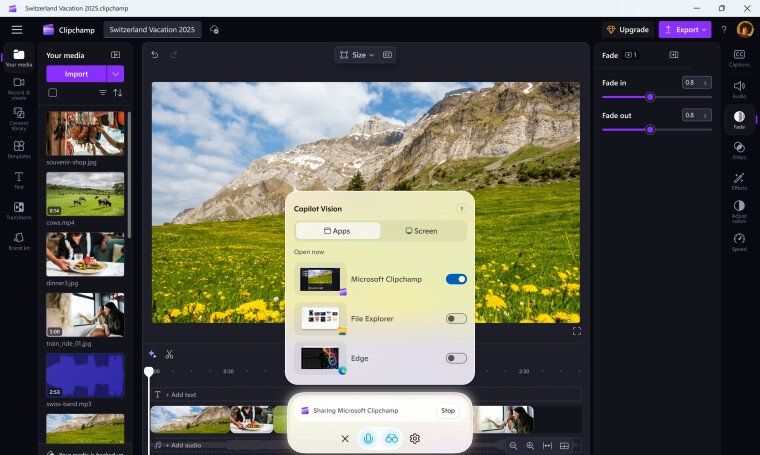Open the Size dropdown
Viewport: 760px width, 455px height.
(357, 55)
